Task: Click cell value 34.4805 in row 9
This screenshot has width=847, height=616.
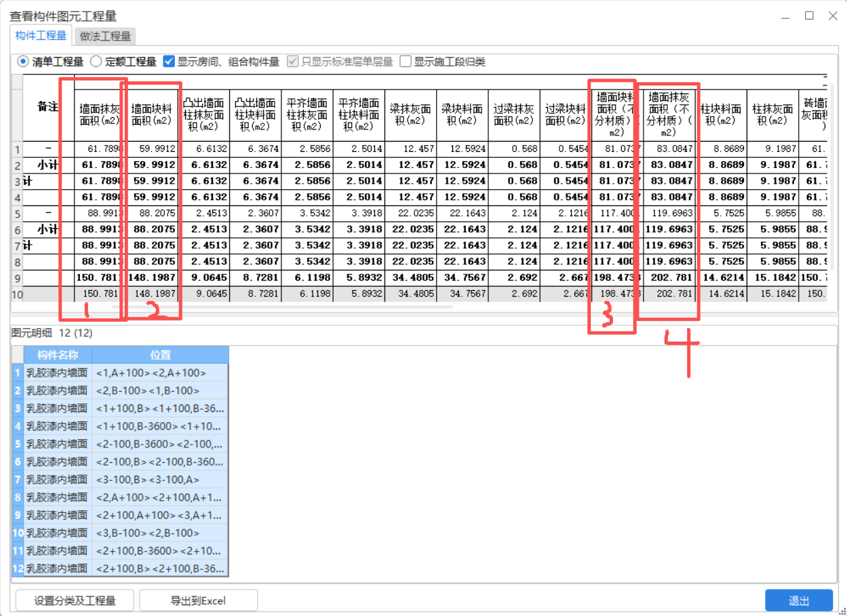Action: [x=410, y=278]
